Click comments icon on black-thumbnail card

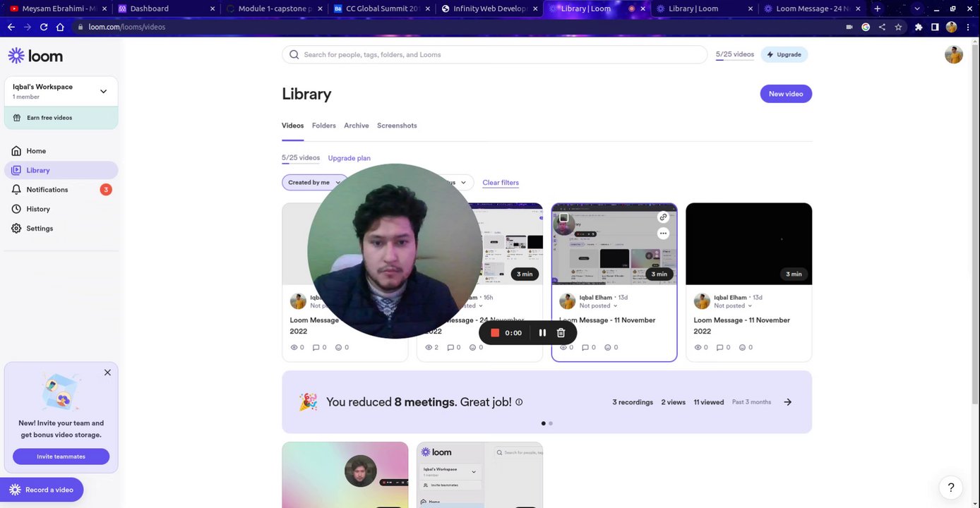click(x=719, y=347)
